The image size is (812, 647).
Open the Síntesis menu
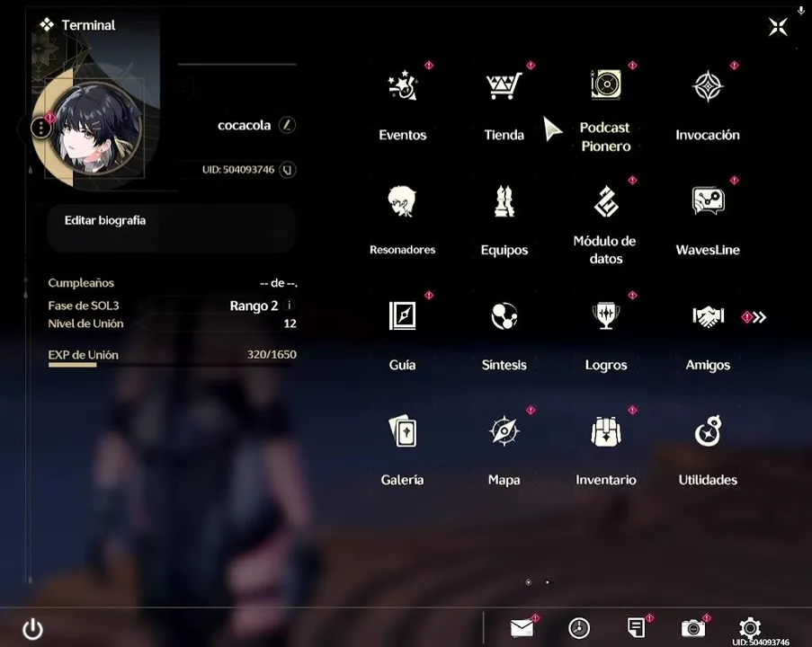504,316
